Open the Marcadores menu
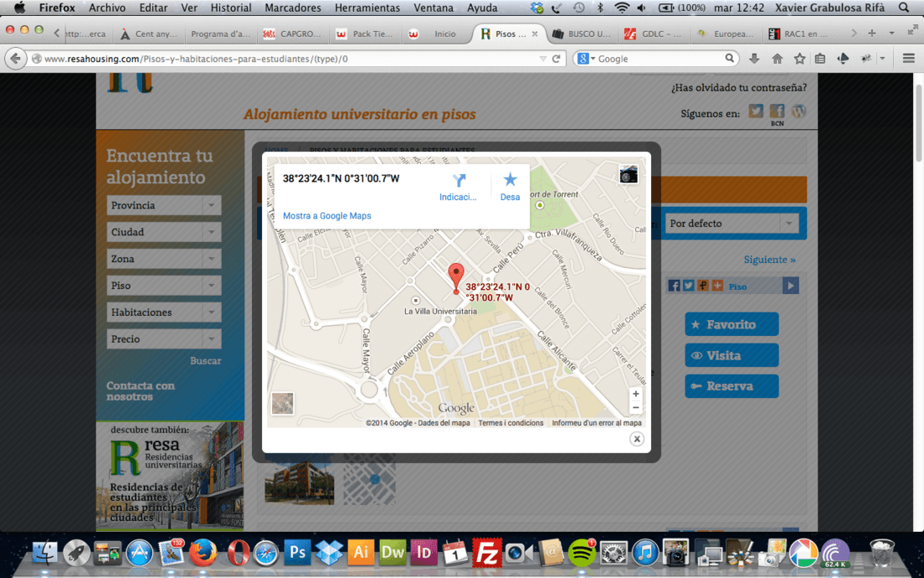 (x=293, y=8)
